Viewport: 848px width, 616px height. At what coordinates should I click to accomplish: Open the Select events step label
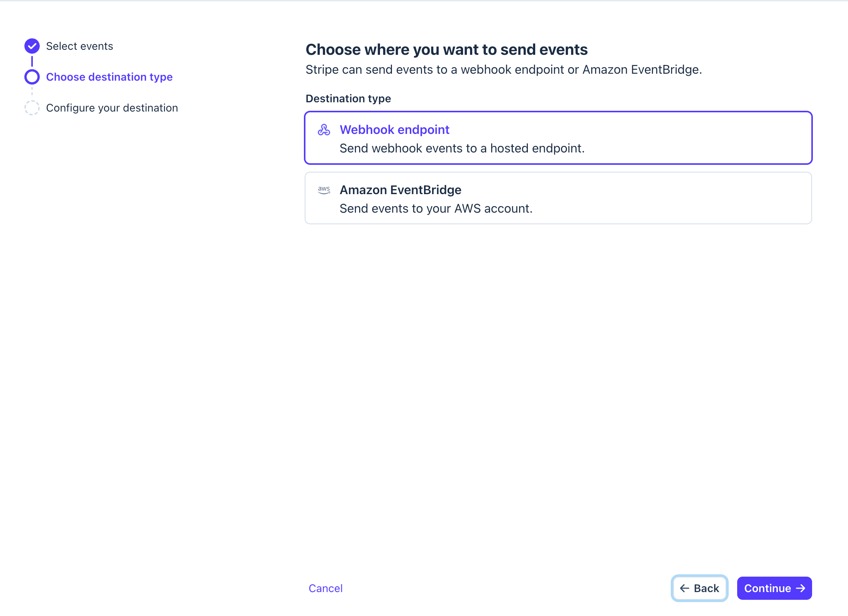(x=80, y=46)
